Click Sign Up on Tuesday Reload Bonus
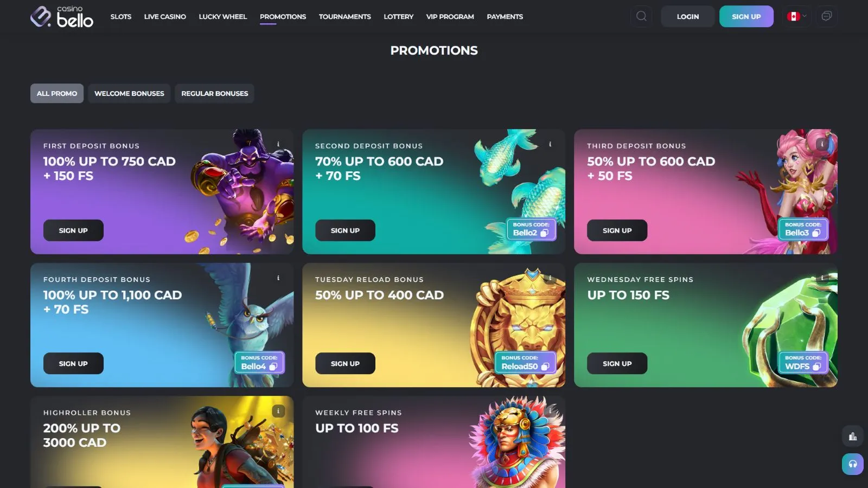The width and height of the screenshot is (868, 488). point(345,363)
